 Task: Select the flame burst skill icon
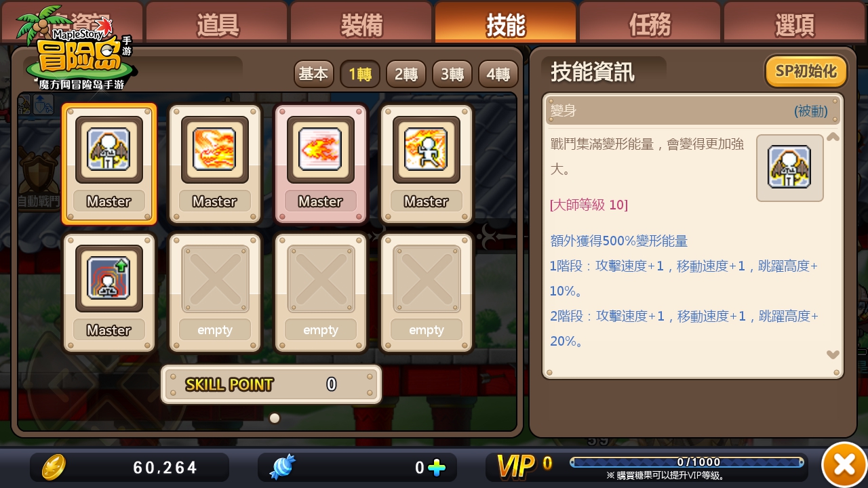click(214, 149)
